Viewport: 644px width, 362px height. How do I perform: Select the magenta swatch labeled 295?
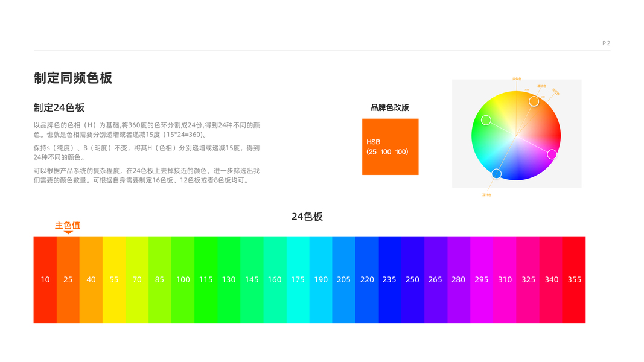coord(482,279)
